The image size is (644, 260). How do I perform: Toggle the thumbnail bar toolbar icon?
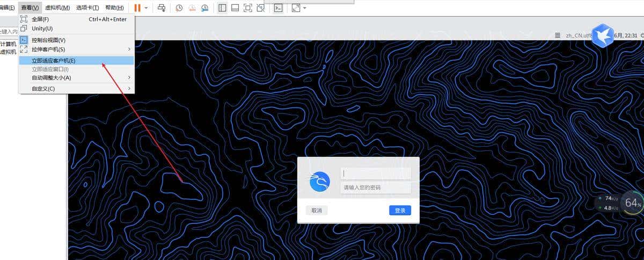click(235, 8)
